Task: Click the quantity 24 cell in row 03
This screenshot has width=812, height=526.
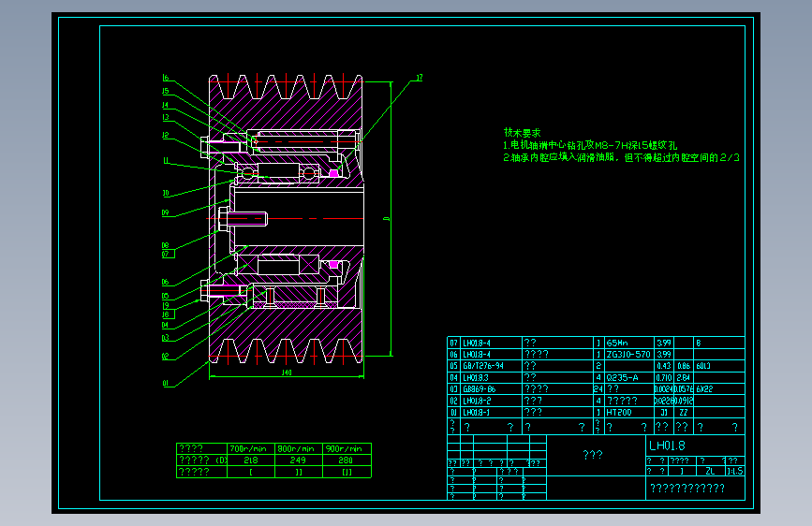Action: click(x=598, y=388)
